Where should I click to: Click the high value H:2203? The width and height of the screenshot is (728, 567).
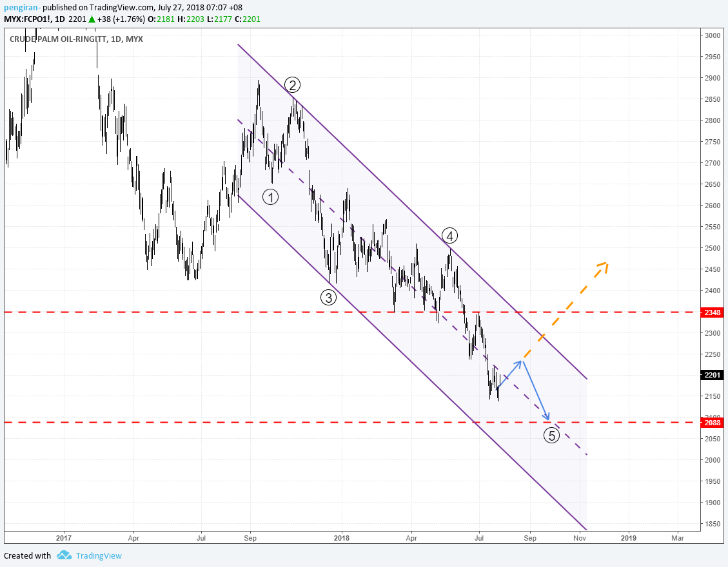[x=190, y=19]
